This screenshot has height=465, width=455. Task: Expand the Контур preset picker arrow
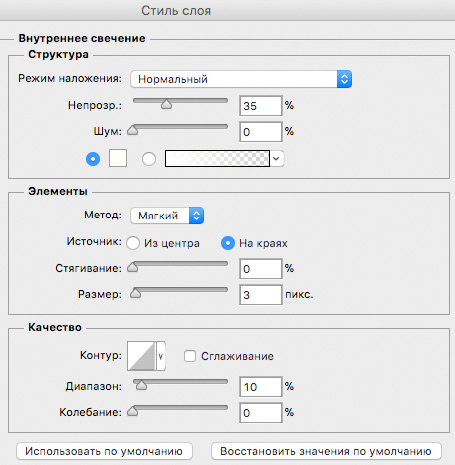pyautogui.click(x=161, y=356)
